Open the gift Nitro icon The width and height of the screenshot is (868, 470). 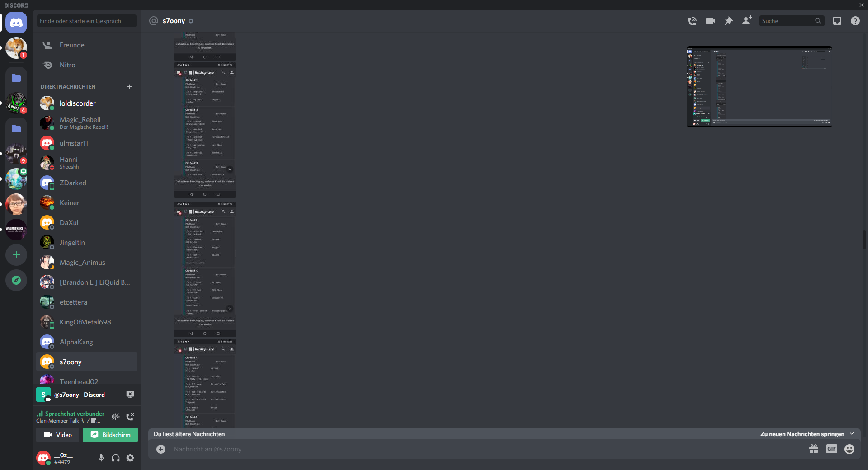pyautogui.click(x=814, y=449)
